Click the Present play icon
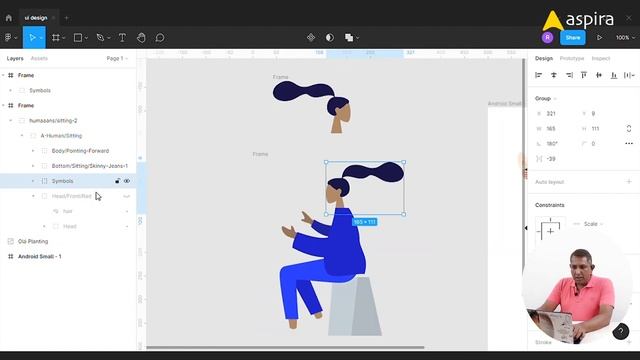Image resolution: width=640 pixels, height=360 pixels. pos(599,38)
